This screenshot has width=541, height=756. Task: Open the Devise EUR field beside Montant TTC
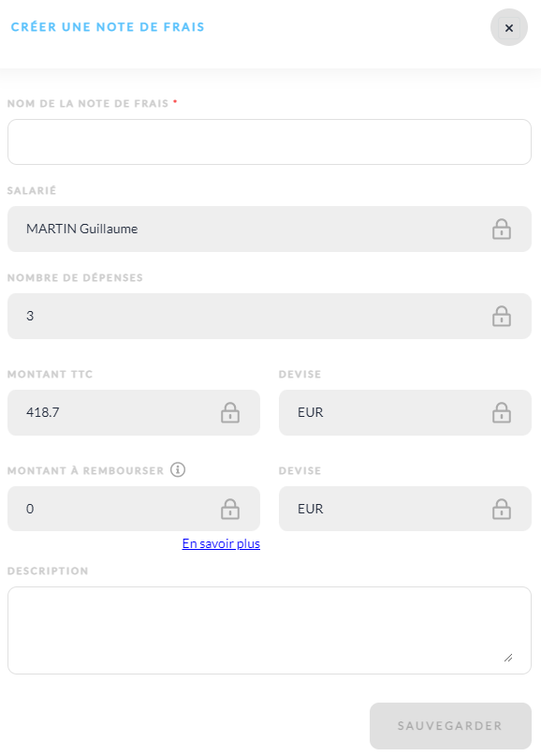(x=404, y=413)
